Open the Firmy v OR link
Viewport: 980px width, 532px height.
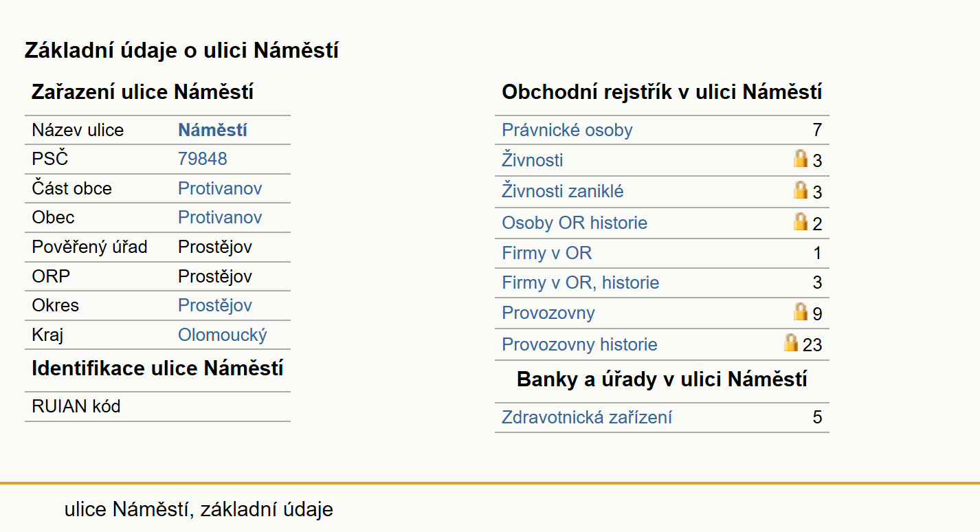[546, 253]
